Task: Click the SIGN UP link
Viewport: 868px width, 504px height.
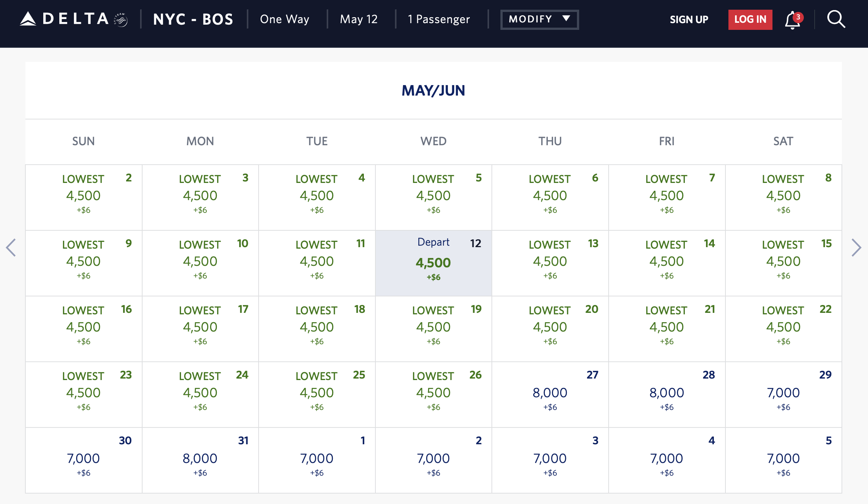Action: click(689, 19)
